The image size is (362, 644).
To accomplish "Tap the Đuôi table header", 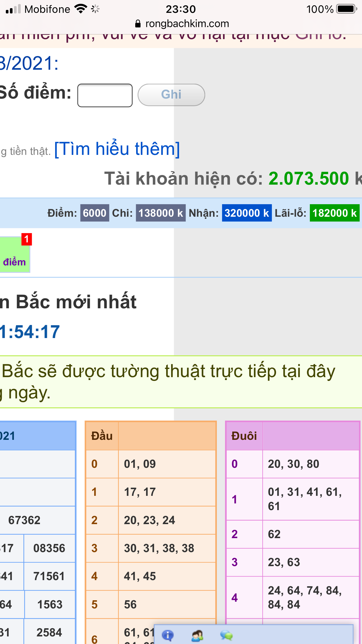I will [x=244, y=436].
